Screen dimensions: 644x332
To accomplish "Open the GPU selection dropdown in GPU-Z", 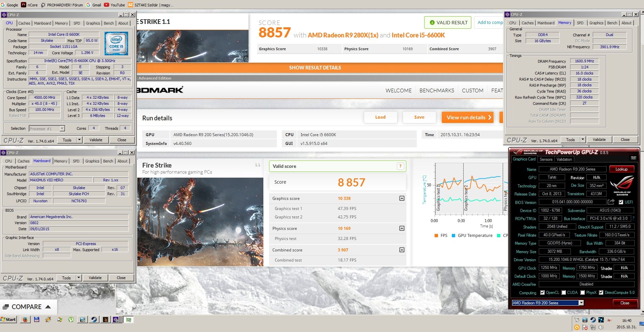I will pyautogui.click(x=581, y=303).
